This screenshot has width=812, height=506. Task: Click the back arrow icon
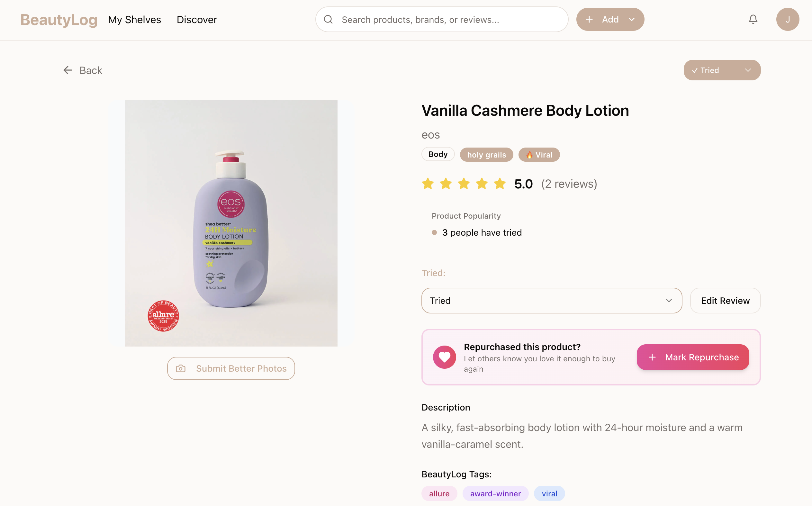pyautogui.click(x=68, y=70)
